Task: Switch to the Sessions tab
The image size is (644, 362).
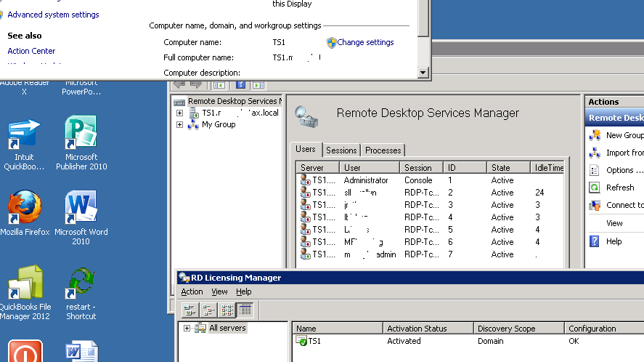Action: [341, 150]
